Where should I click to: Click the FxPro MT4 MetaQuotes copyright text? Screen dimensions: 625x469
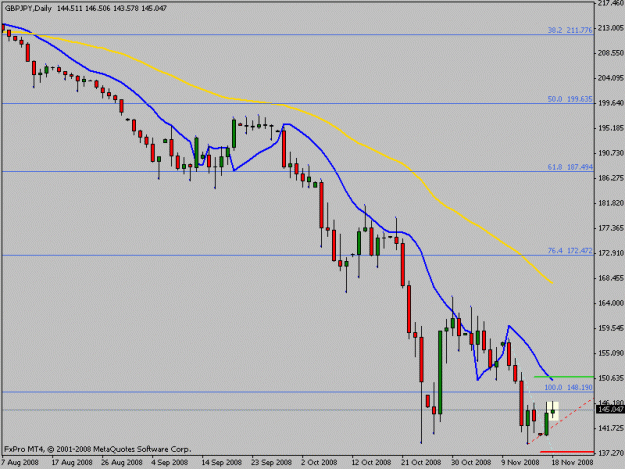coord(97,449)
